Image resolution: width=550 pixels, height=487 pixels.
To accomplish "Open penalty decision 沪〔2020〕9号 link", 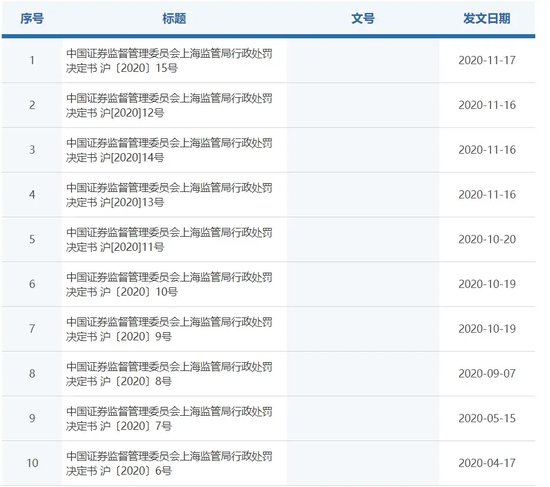I will (169, 329).
